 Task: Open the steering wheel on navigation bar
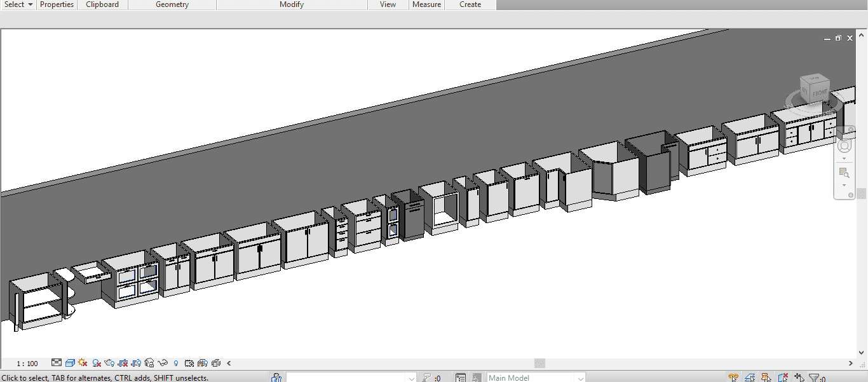tap(844, 146)
